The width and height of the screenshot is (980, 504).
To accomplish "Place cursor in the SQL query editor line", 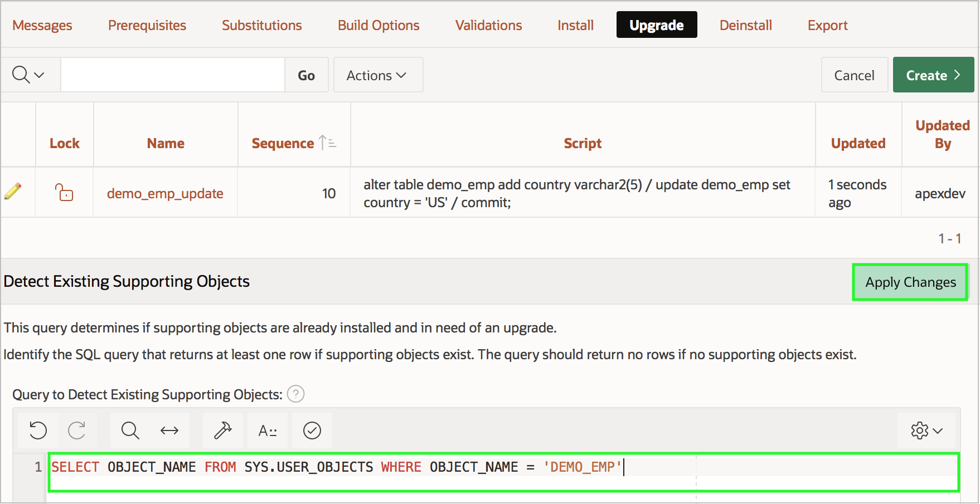I will 503,467.
